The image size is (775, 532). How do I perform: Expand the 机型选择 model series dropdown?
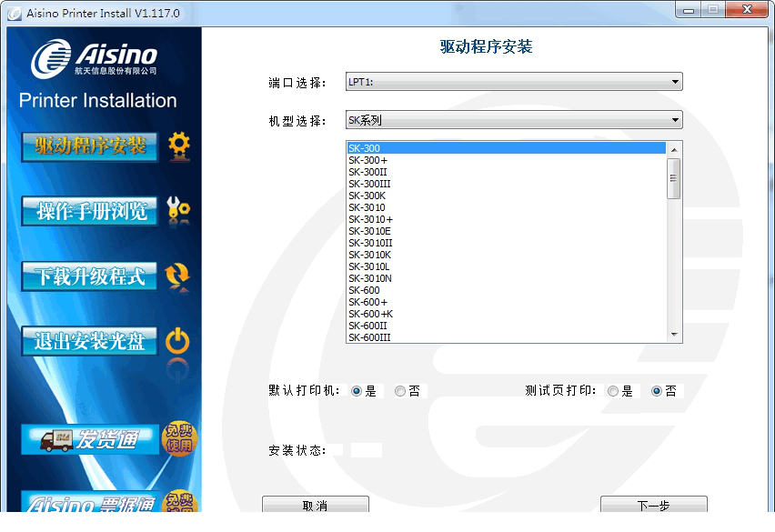514,119
